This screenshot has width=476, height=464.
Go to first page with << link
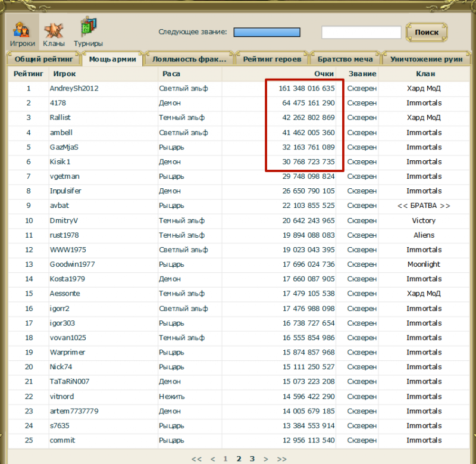pos(196,459)
